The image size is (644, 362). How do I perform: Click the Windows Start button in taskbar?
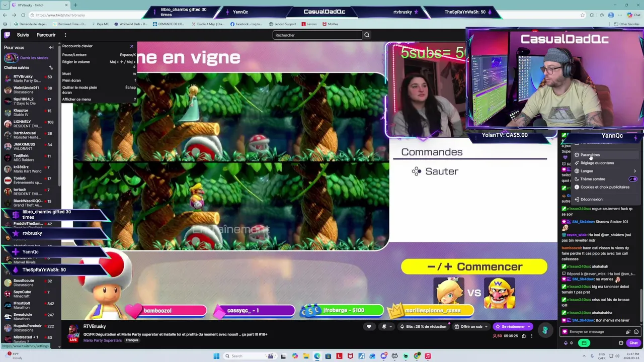pos(216,356)
